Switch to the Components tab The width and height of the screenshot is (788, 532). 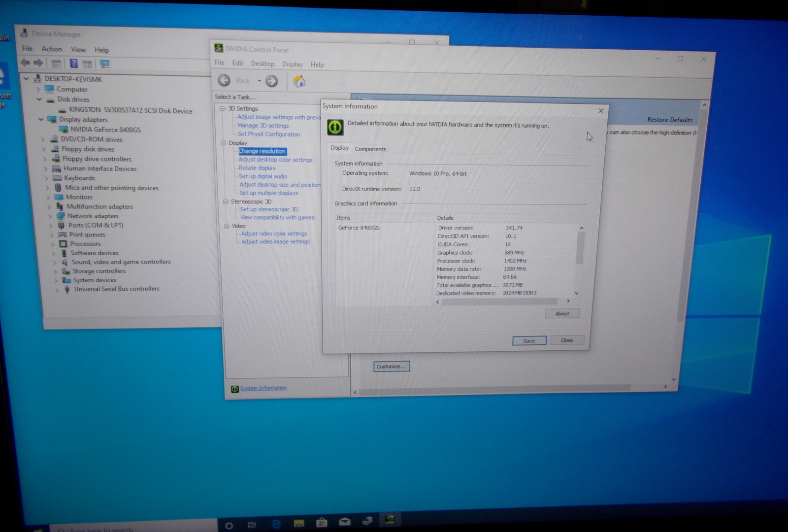tap(370, 149)
